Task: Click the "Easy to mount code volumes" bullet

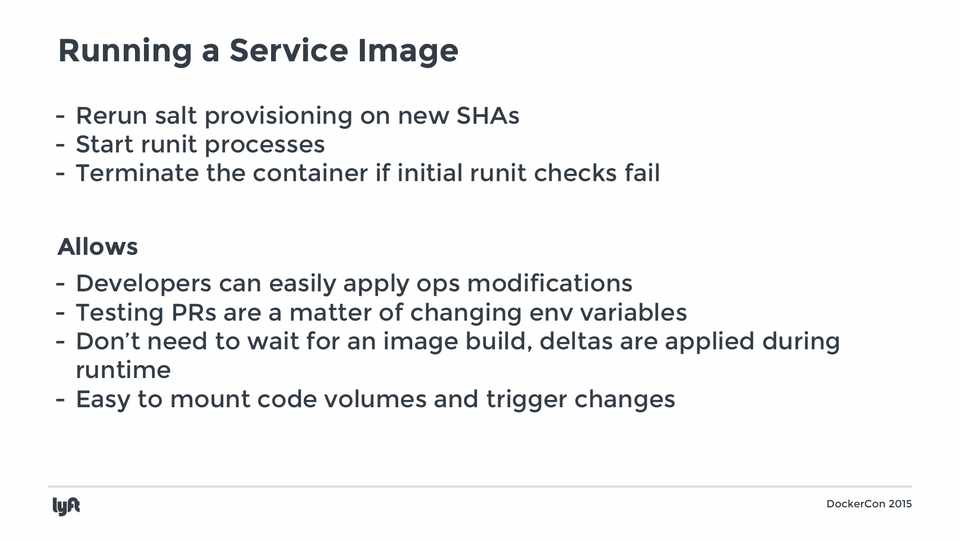Action: click(375, 399)
